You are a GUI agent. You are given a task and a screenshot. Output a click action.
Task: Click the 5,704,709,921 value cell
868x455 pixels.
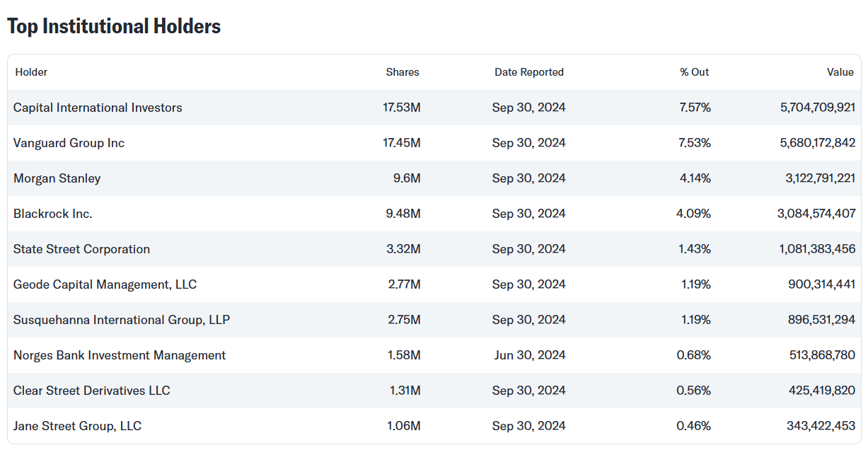point(817,108)
